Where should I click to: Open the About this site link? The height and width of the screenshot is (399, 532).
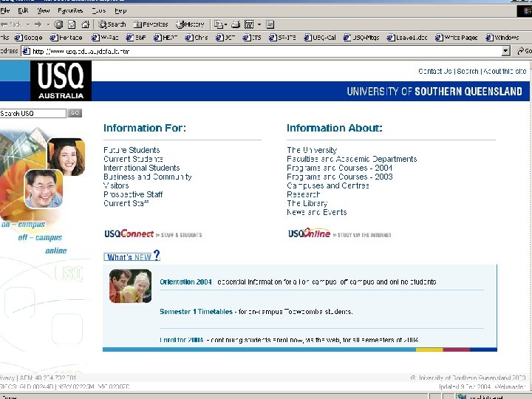[505, 71]
